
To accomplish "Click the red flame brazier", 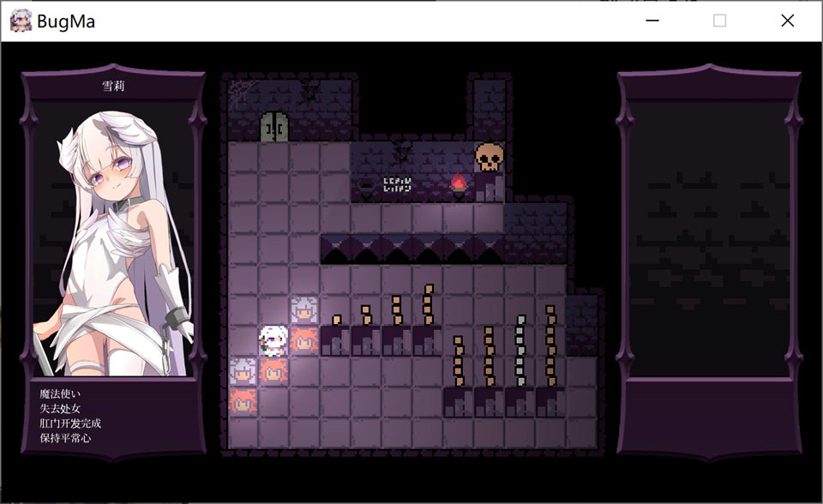I will click(459, 183).
